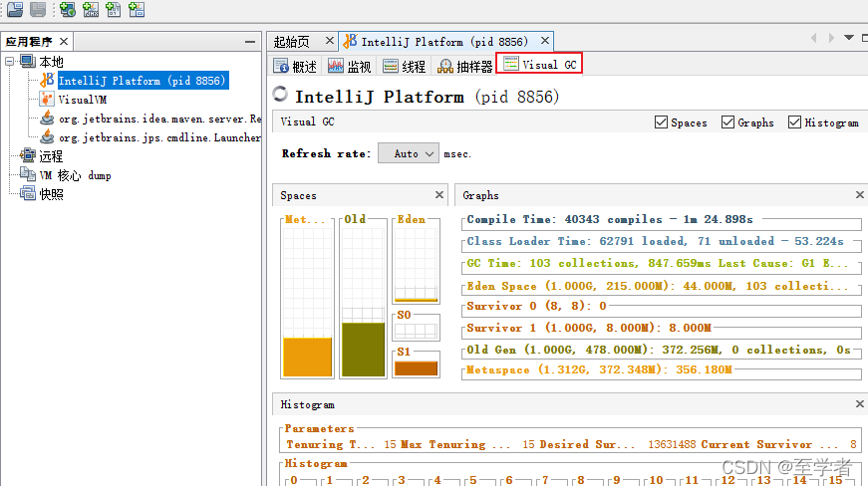Select the 远程 node
The width and height of the screenshot is (868, 486).
coord(51,156)
